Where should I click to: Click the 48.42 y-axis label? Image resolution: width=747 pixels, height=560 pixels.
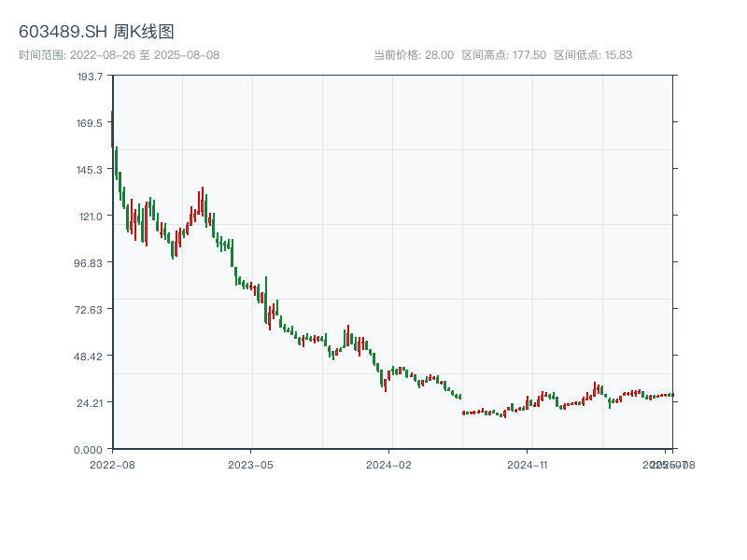pos(90,356)
